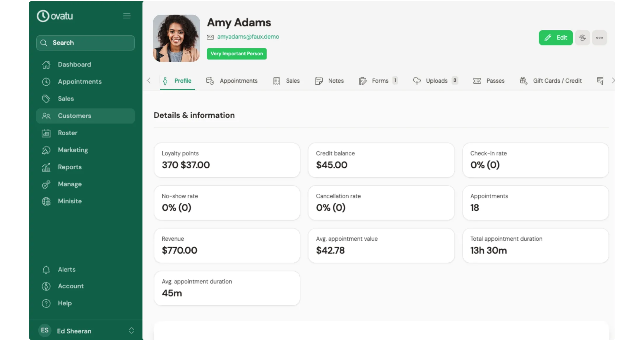Click the Help question mark icon
Screen dimensions: 644x340
(x=46, y=303)
